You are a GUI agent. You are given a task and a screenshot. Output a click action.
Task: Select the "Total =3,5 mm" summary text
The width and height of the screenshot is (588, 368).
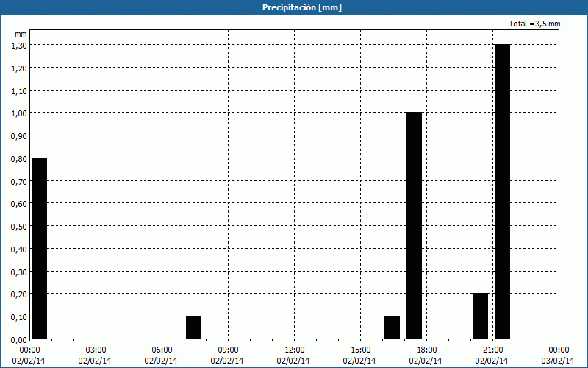coord(534,24)
